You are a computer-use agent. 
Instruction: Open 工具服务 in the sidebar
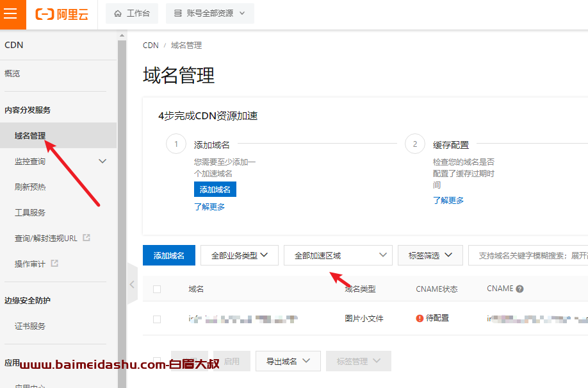pos(30,212)
